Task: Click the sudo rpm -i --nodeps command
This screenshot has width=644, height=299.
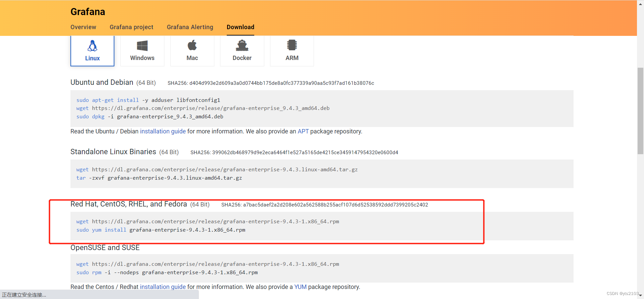Action: (167, 273)
